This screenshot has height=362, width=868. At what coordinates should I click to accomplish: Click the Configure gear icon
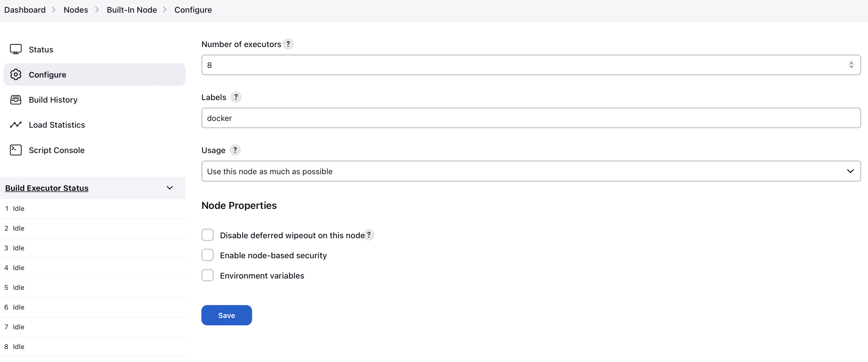pyautogui.click(x=16, y=74)
